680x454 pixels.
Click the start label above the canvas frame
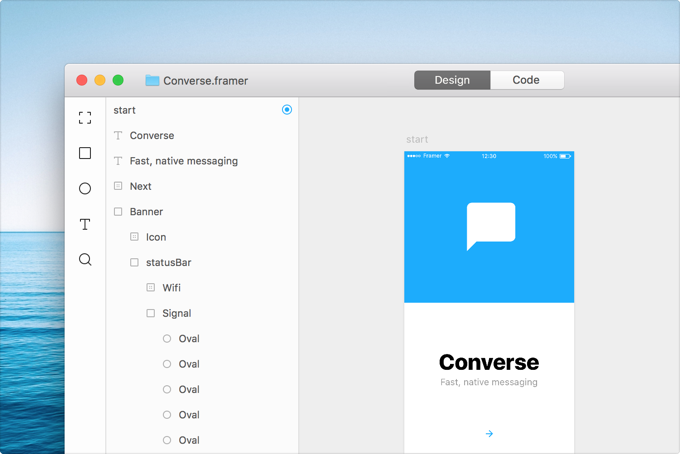click(417, 139)
